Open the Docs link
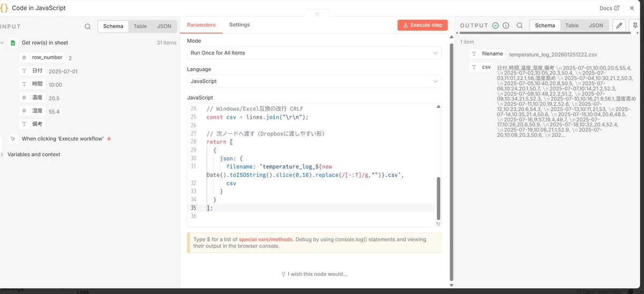This screenshot has height=294, width=644. [x=609, y=8]
